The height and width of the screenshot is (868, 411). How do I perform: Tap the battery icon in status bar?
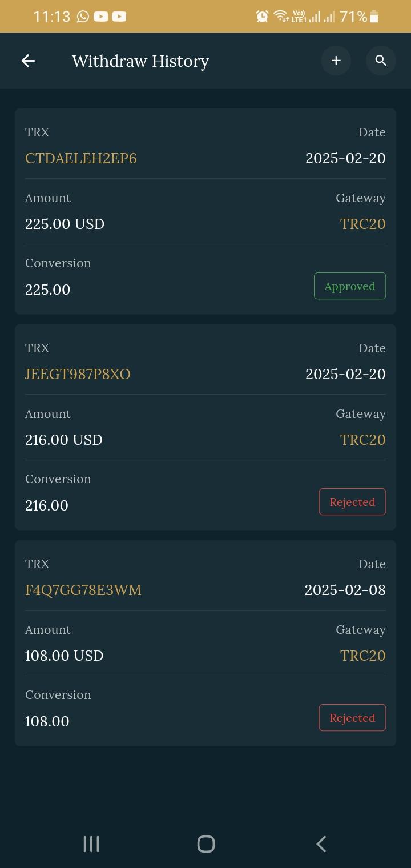[x=374, y=17]
